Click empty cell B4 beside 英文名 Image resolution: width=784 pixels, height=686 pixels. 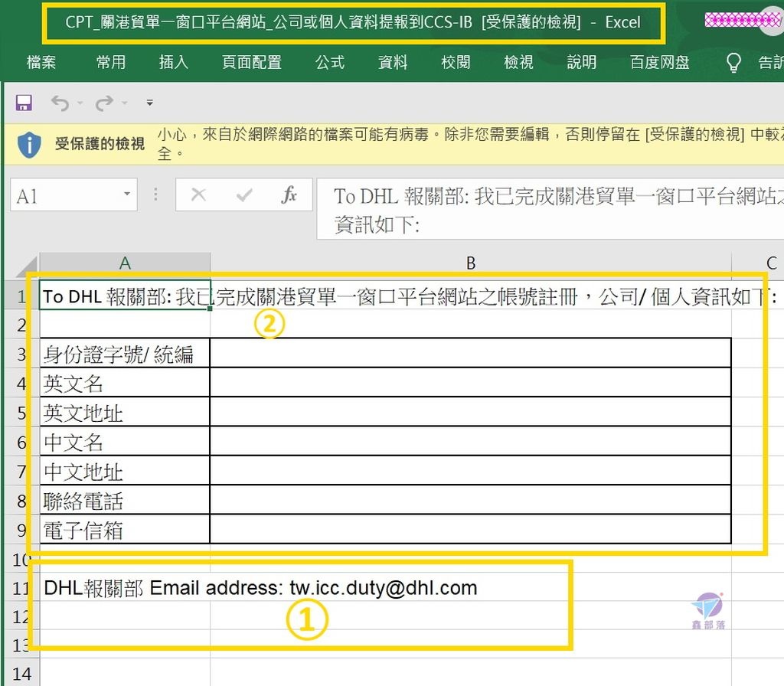[x=471, y=383]
